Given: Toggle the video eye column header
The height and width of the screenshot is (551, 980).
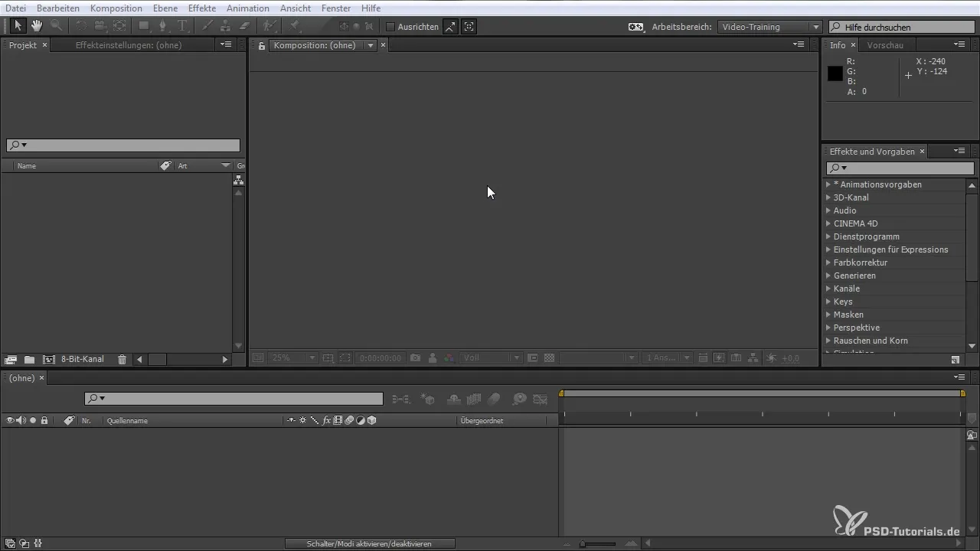Looking at the screenshot, I should click(x=11, y=420).
